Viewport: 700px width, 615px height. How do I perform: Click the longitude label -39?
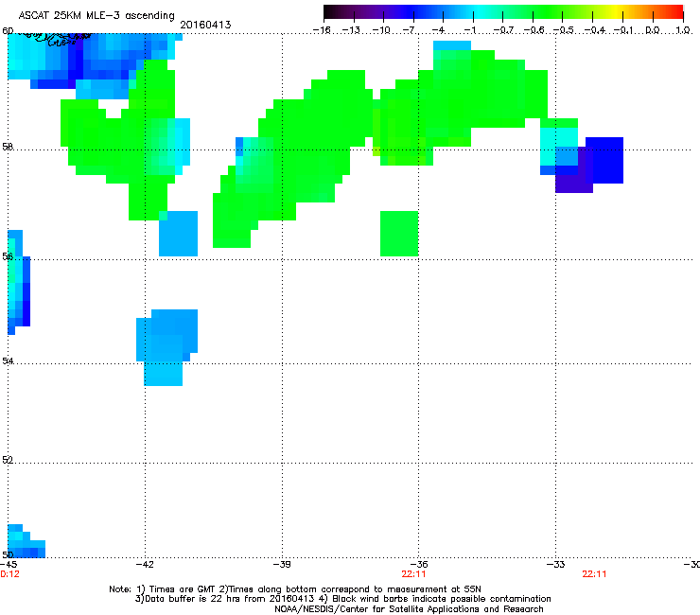pos(282,565)
